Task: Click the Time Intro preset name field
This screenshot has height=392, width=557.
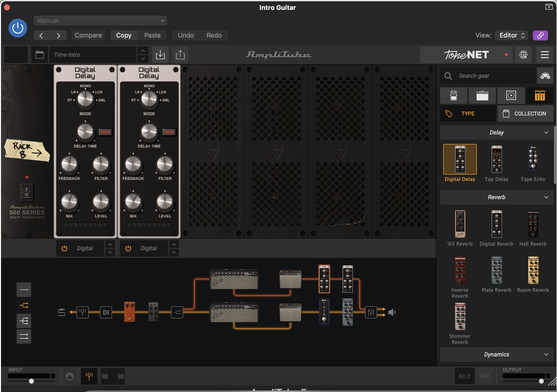Action: (x=93, y=55)
